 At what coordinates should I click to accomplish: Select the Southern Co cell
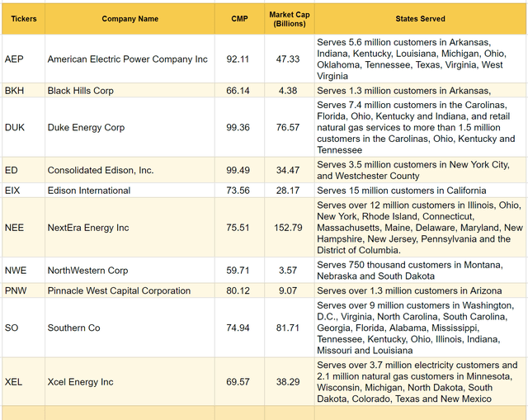point(130,328)
